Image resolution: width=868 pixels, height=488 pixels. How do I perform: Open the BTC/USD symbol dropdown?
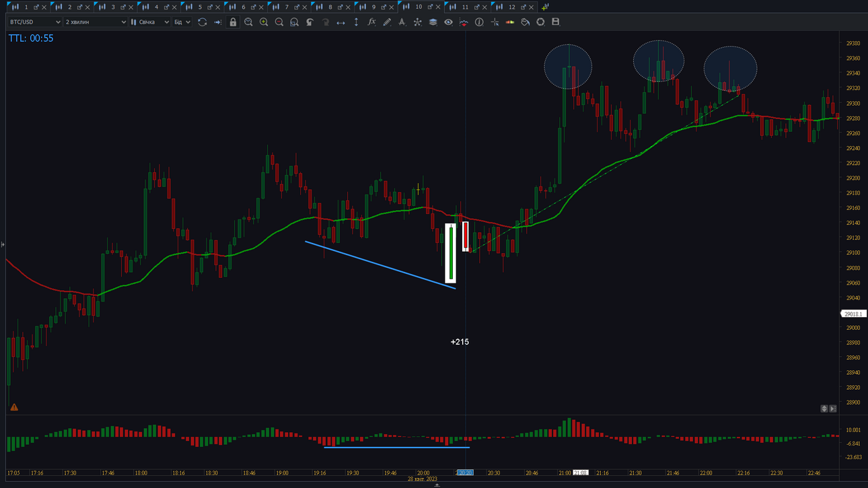(35, 22)
